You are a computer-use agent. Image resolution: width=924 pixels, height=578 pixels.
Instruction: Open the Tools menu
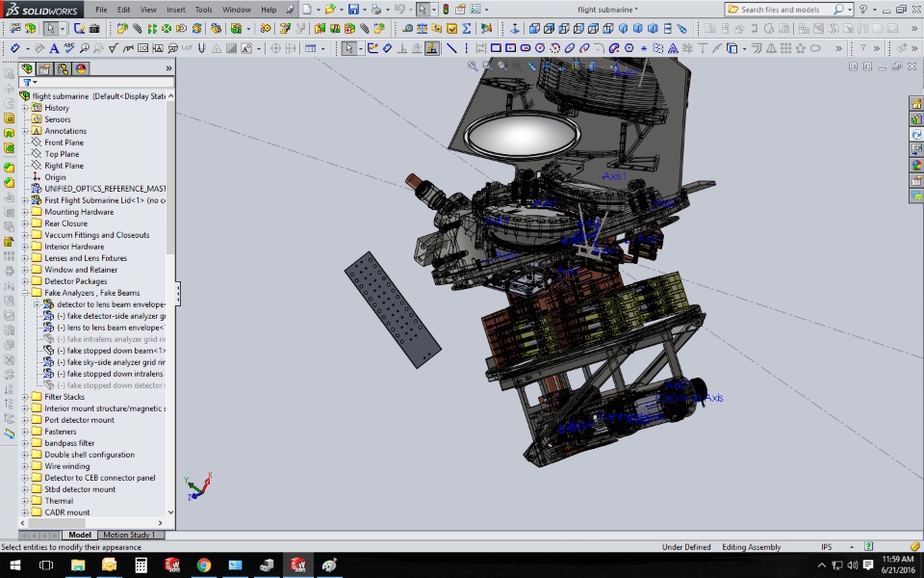pos(203,10)
